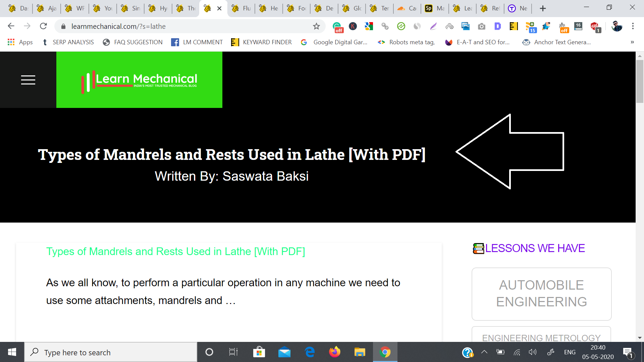Click the camera screenshot extension icon

[x=481, y=26]
